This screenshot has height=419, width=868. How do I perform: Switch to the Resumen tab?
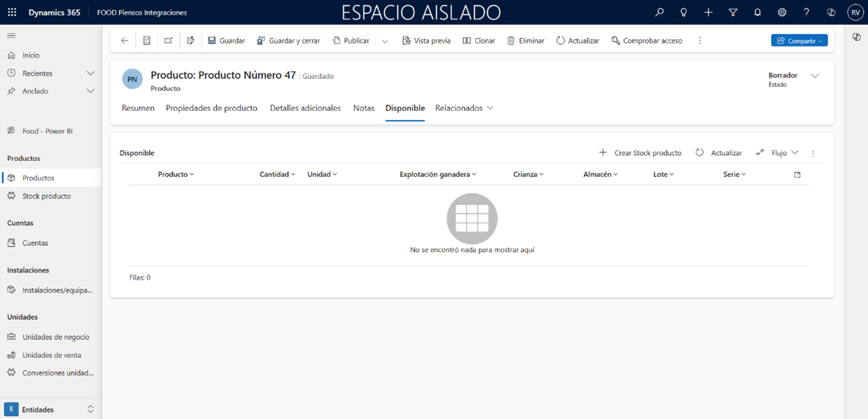tap(138, 108)
